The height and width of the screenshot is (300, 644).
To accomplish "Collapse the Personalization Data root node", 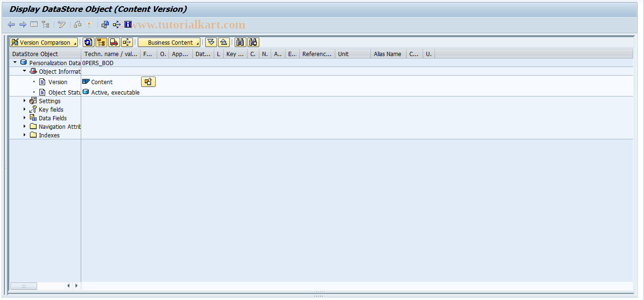I will [15, 62].
